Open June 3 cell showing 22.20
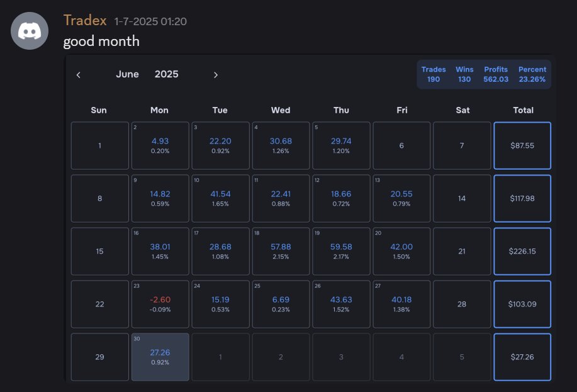577x392 pixels. coord(220,145)
